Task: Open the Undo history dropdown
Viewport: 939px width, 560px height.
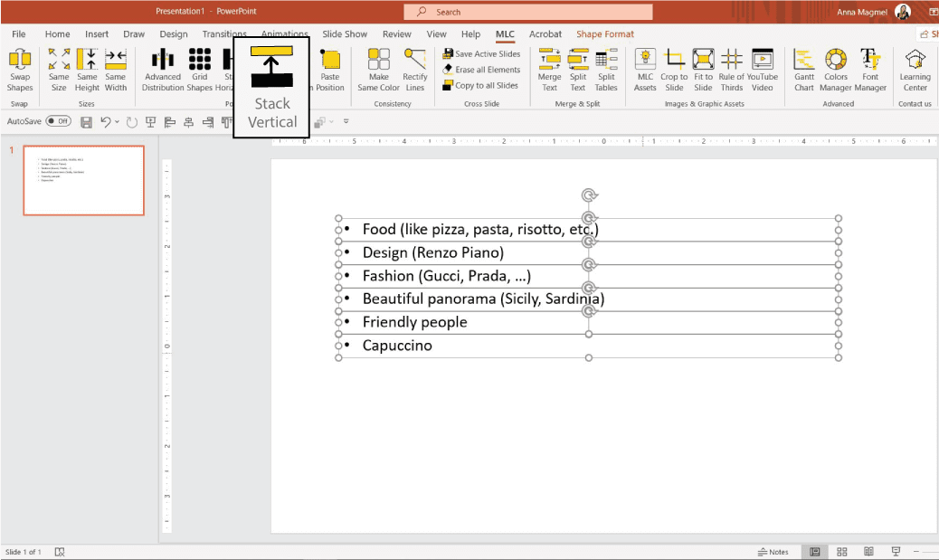Action: pyautogui.click(x=116, y=121)
